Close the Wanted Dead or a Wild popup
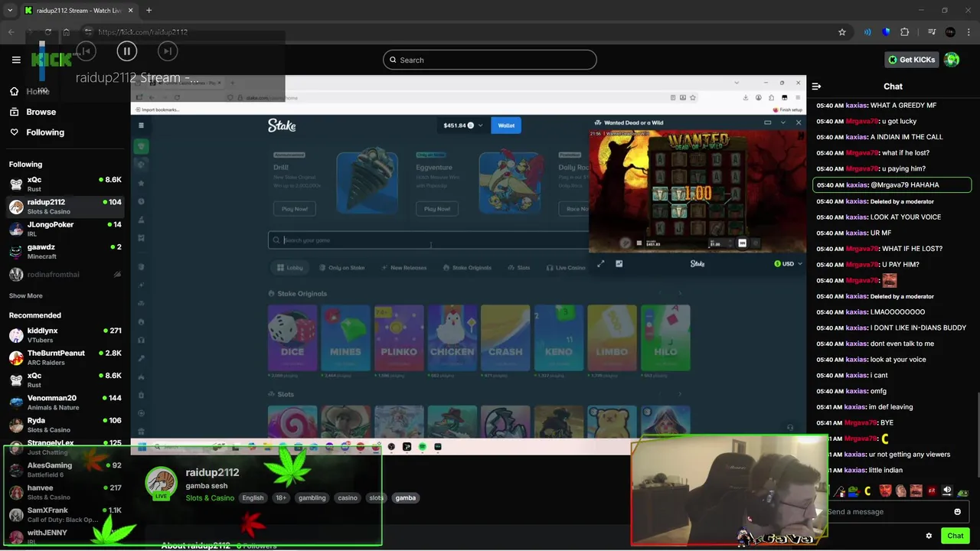This screenshot has height=551, width=980. [x=799, y=122]
